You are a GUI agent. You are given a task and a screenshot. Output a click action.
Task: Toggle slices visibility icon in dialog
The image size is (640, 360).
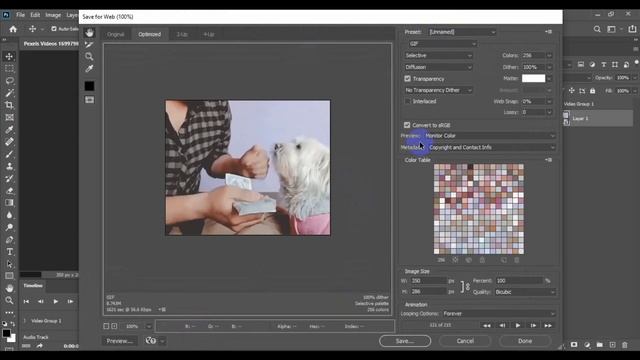89,100
